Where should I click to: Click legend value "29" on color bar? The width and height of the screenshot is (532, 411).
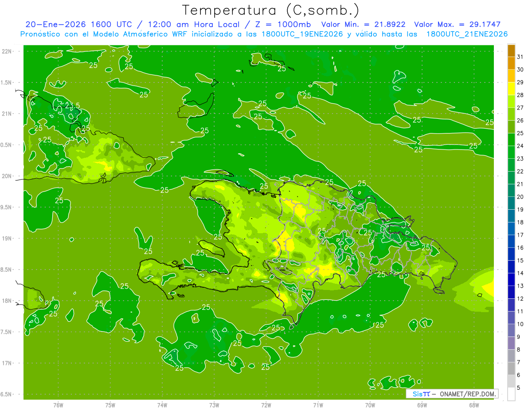[520, 82]
